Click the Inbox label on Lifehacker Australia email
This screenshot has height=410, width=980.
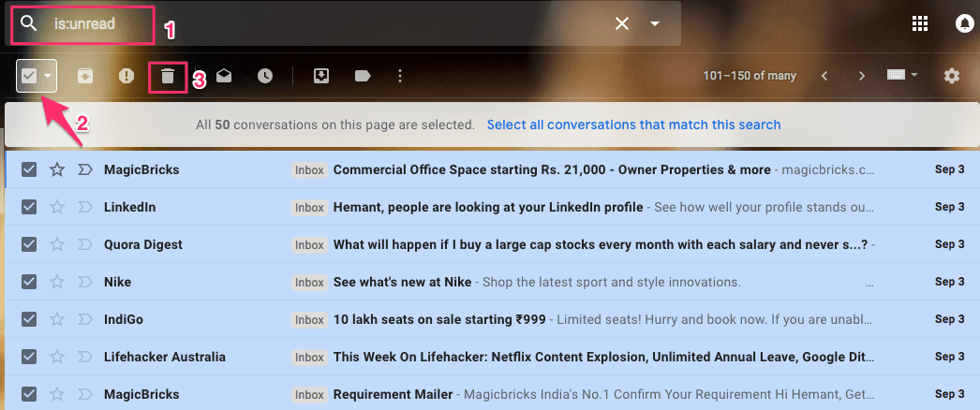click(309, 357)
